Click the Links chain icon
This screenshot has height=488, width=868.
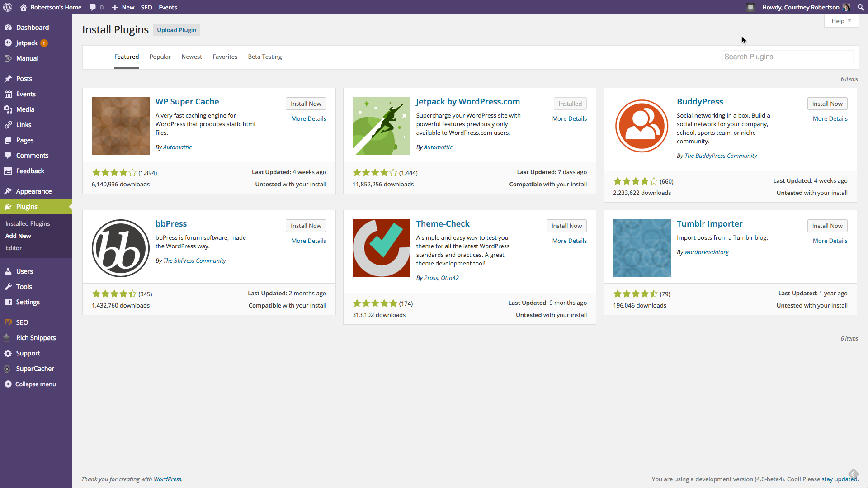click(8, 125)
